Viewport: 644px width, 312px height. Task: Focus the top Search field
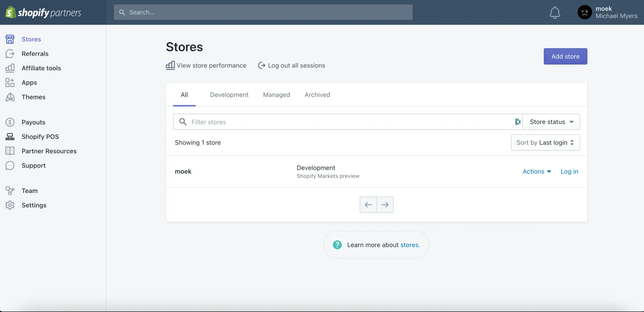pyautogui.click(x=263, y=12)
